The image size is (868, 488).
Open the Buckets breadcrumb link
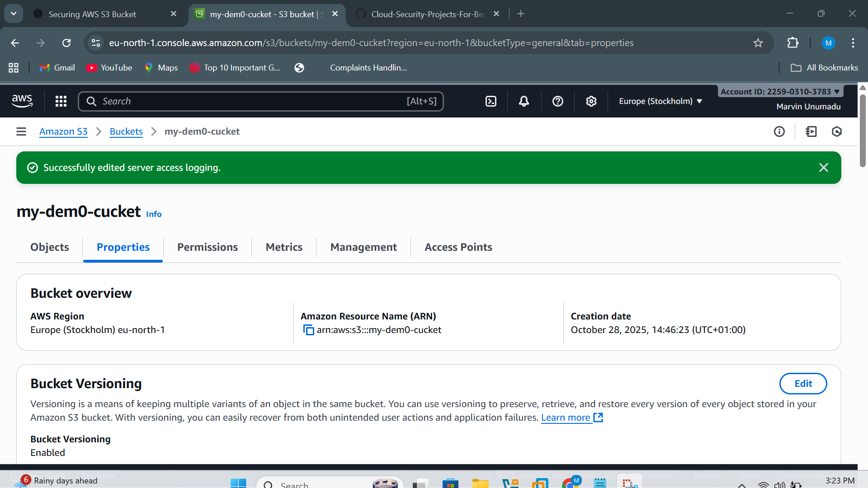[126, 131]
